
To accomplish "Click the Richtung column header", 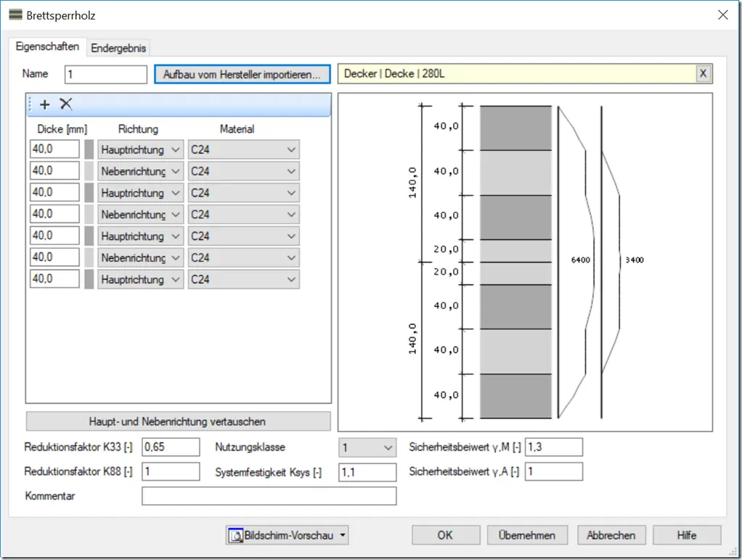I will point(138,129).
